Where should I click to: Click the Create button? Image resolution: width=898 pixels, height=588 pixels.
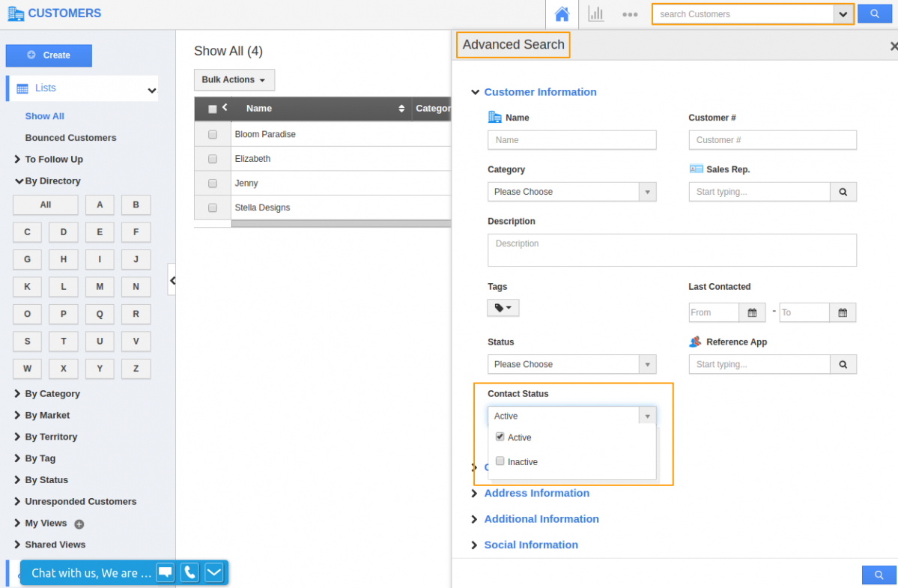tap(49, 55)
